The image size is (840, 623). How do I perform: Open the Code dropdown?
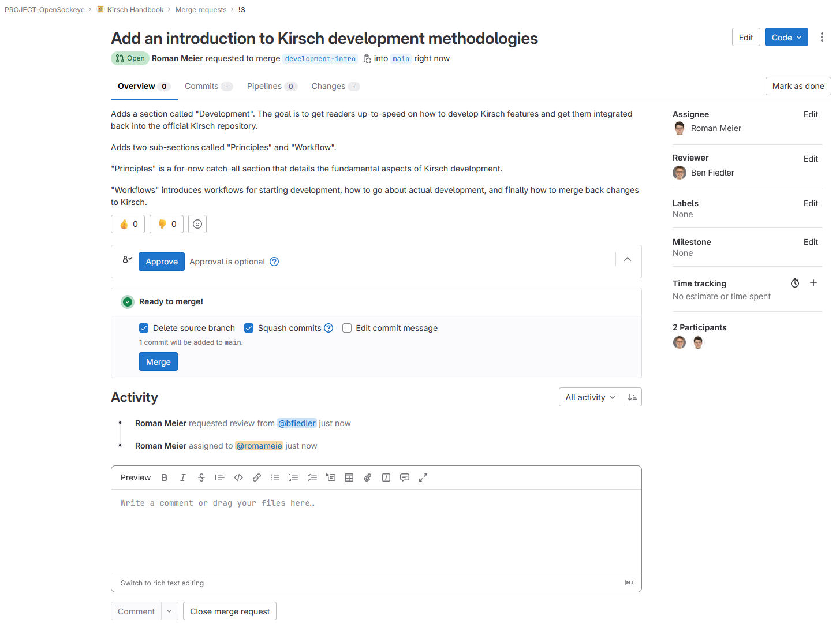(786, 38)
